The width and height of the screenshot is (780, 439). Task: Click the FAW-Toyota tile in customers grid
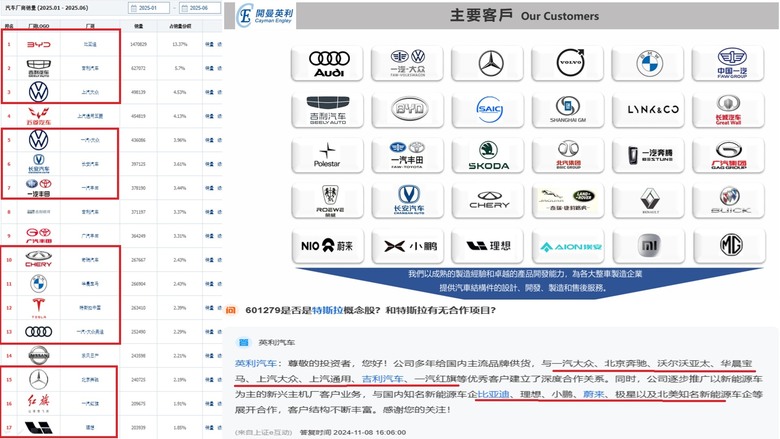point(407,155)
